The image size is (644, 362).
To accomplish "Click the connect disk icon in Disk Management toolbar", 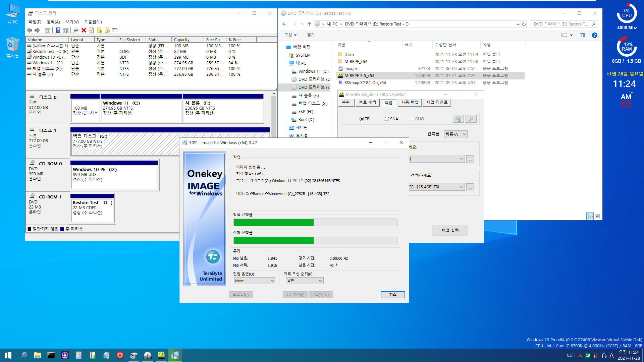I will 76,31.
